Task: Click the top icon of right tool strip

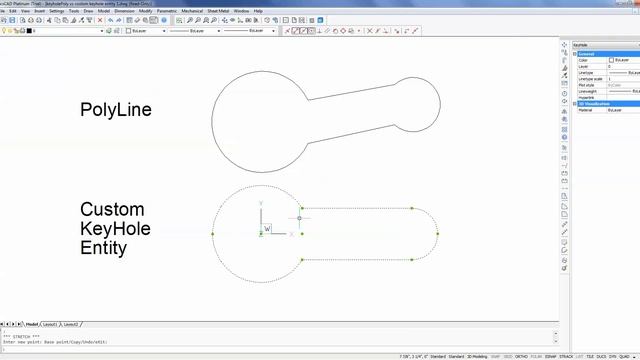Action: pyautogui.click(x=564, y=45)
